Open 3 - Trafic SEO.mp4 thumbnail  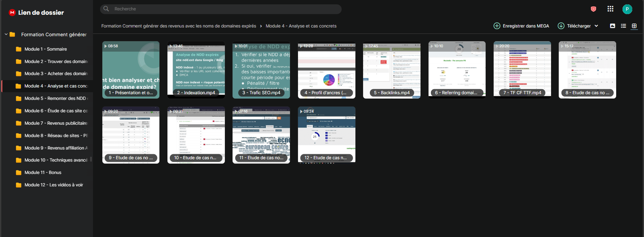[x=261, y=70]
